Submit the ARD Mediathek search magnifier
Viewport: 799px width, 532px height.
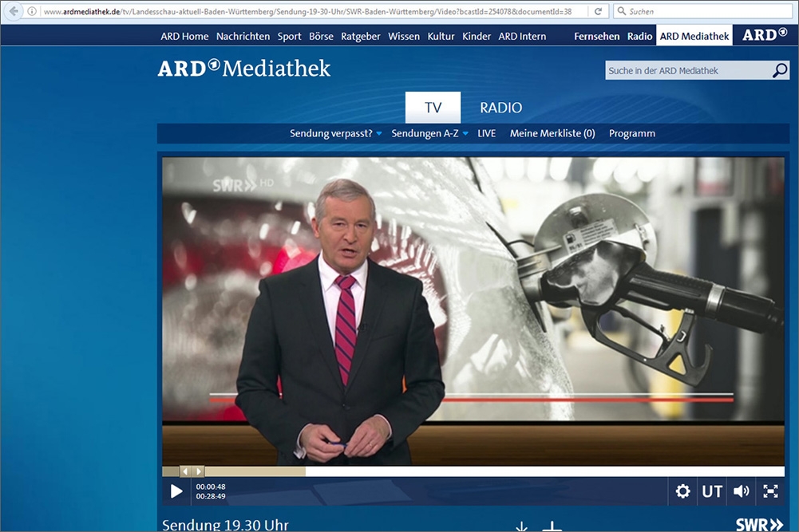(780, 70)
